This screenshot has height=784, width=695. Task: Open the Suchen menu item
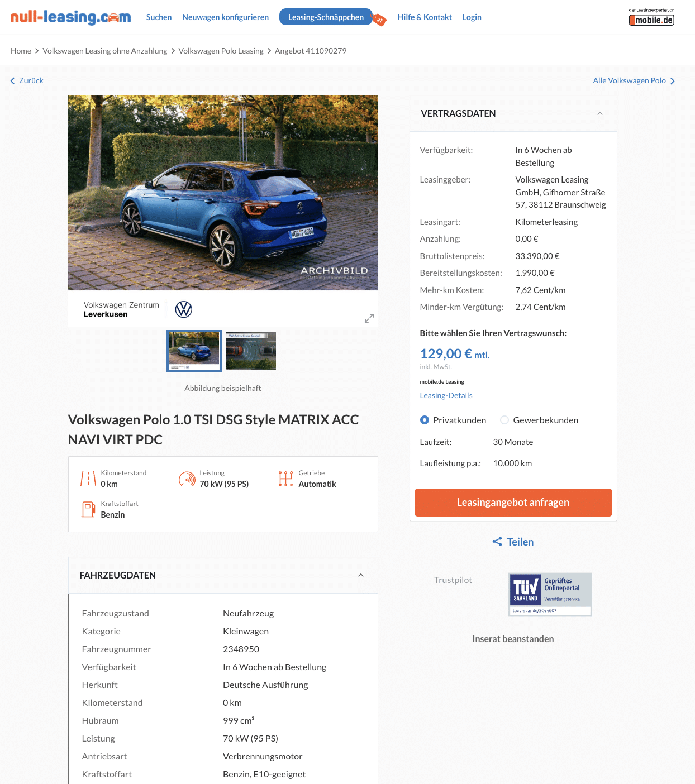159,17
